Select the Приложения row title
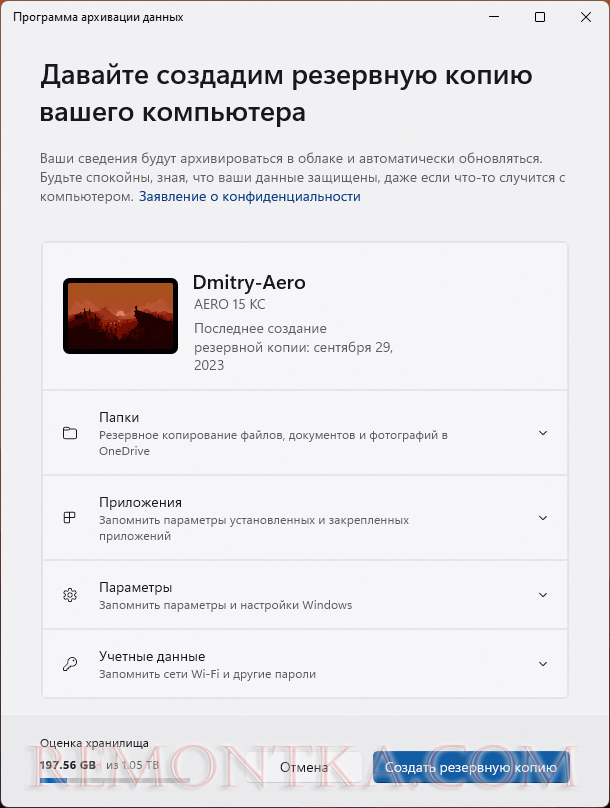The width and height of the screenshot is (610, 808). 140,502
